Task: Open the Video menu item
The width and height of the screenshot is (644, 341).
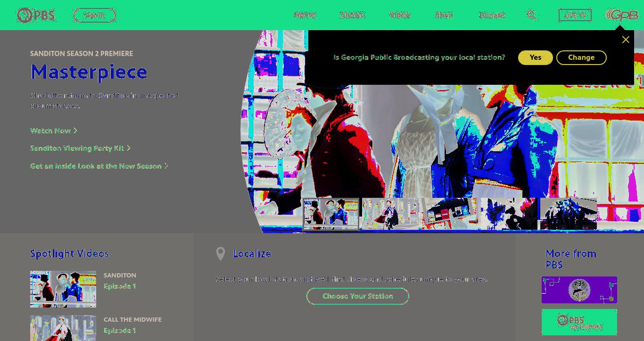Action: pos(399,15)
